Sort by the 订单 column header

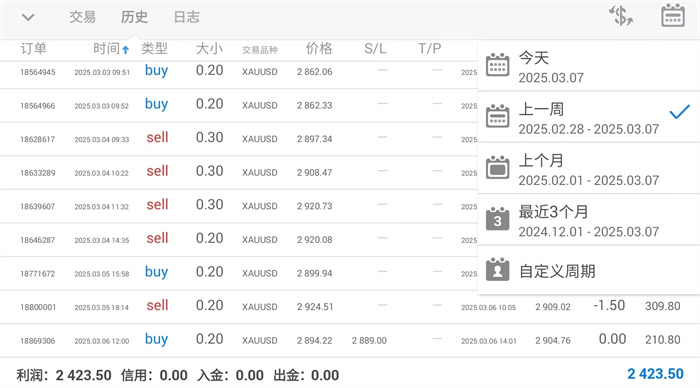pyautogui.click(x=33, y=48)
